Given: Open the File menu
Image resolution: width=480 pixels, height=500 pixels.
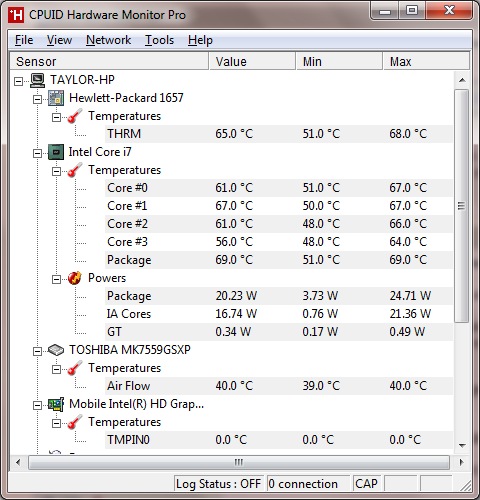Looking at the screenshot, I should pos(24,40).
